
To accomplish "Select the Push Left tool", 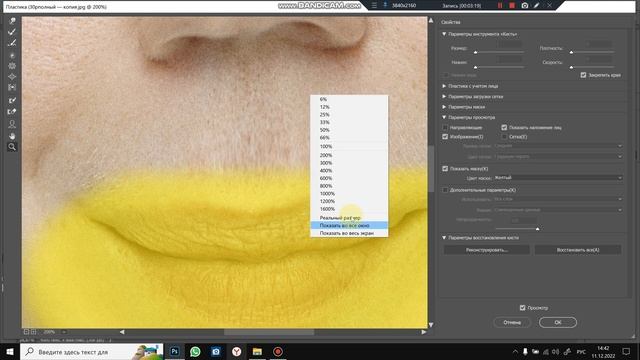I will (12, 87).
